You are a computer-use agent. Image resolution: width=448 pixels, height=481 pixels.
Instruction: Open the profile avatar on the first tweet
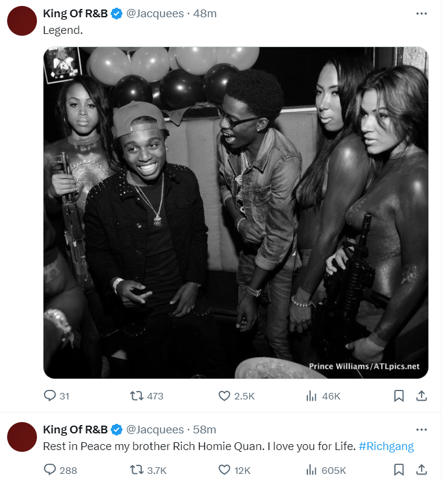coord(22,21)
